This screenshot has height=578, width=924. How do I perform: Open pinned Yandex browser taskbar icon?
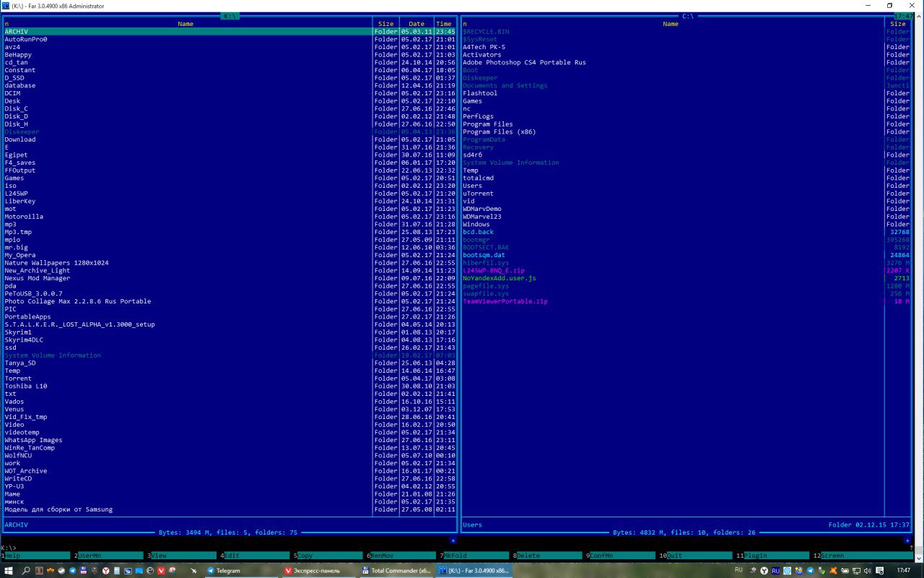point(106,571)
